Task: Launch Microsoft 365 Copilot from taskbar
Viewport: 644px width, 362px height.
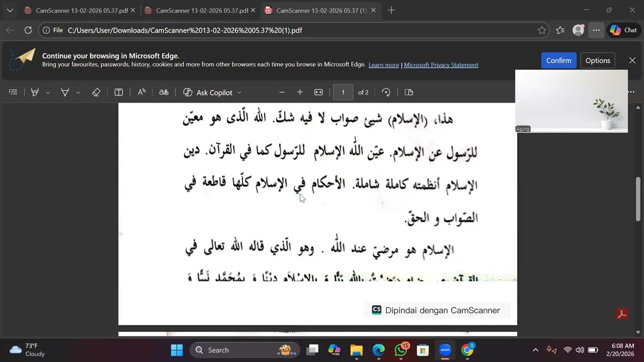Action: coord(334,350)
